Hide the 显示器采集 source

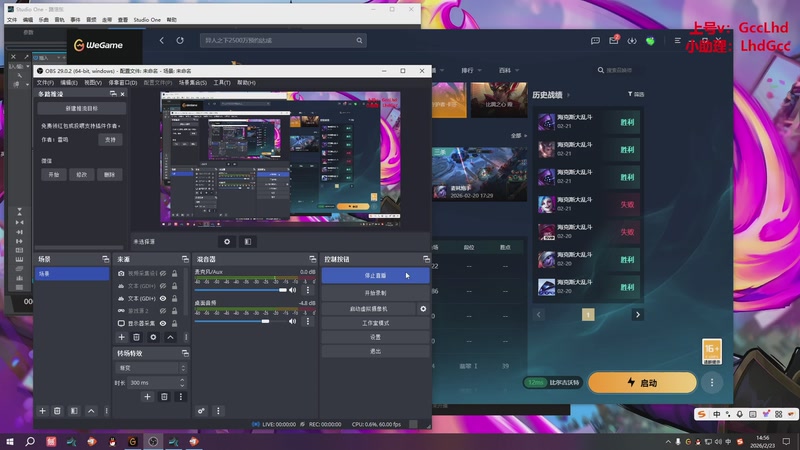pyautogui.click(x=163, y=323)
